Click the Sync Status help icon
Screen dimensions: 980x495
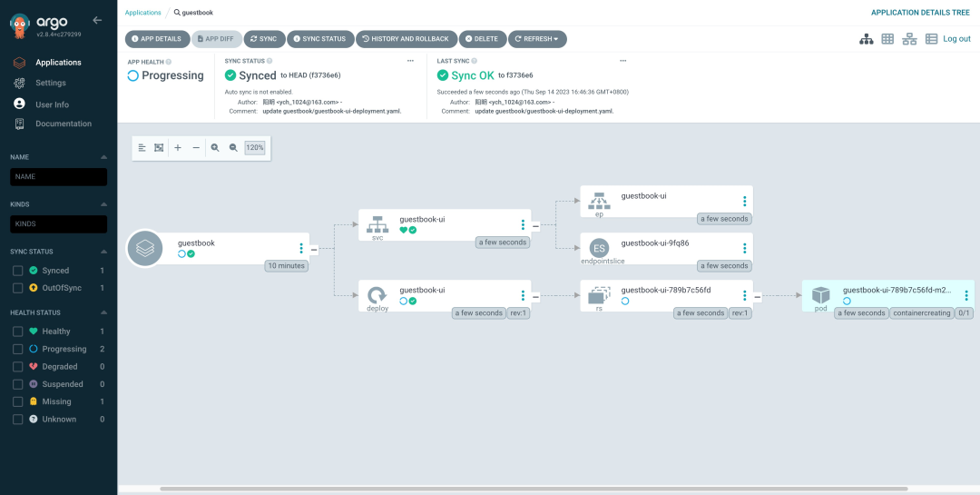270,62
